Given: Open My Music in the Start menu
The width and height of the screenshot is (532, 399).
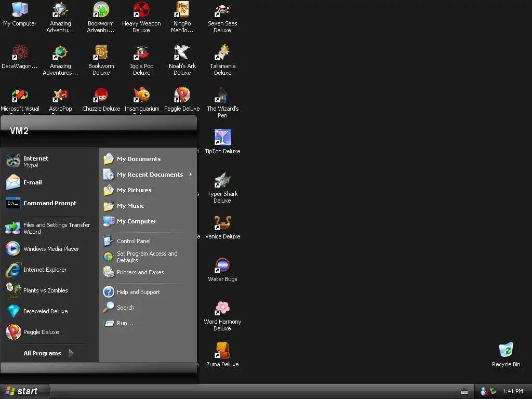Looking at the screenshot, I should pyautogui.click(x=148, y=206).
